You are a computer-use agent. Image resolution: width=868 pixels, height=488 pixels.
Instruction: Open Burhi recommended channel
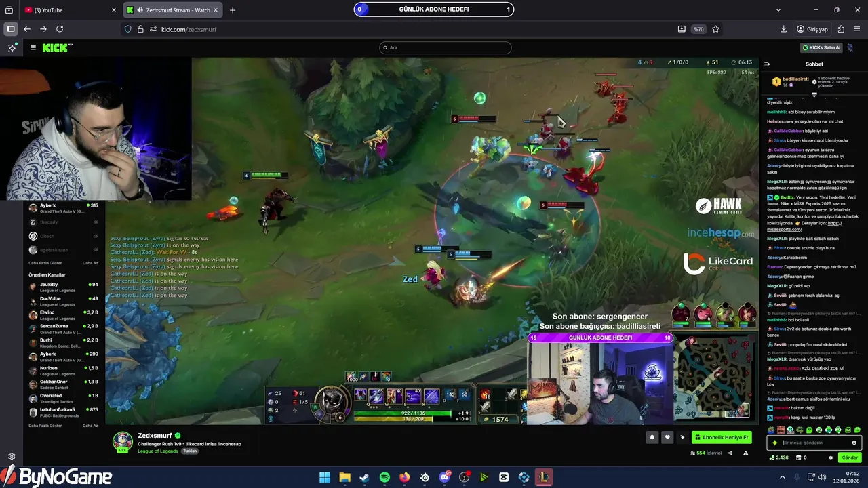tap(63, 342)
